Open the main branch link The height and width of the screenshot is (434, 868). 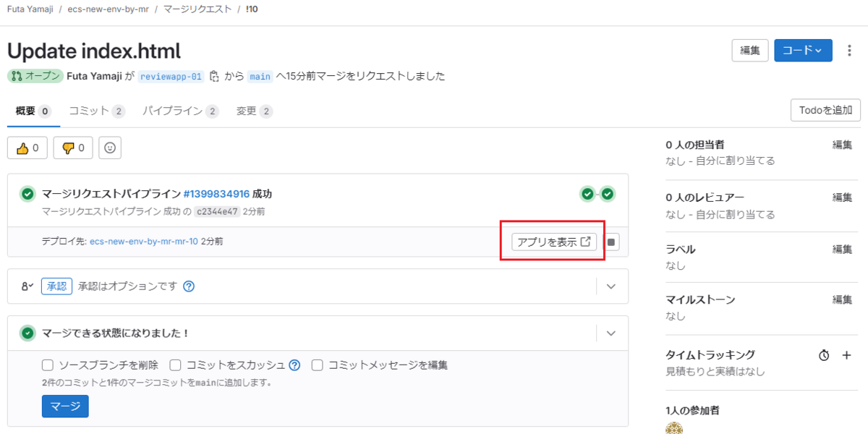point(260,76)
